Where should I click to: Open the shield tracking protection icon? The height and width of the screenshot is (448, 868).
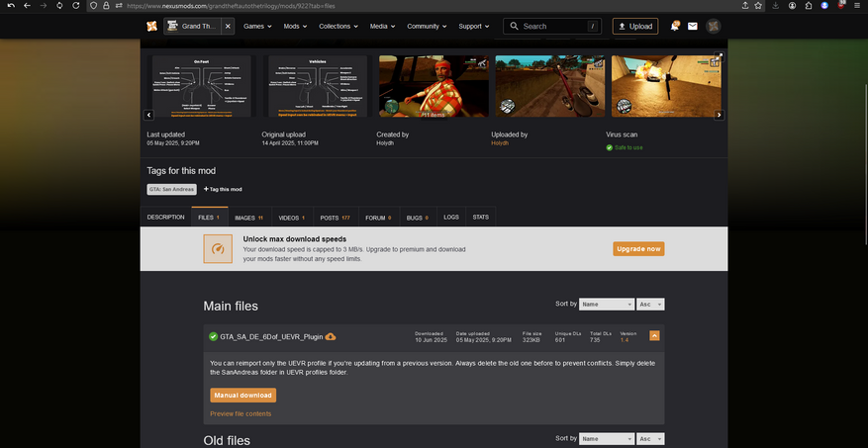pos(94,6)
